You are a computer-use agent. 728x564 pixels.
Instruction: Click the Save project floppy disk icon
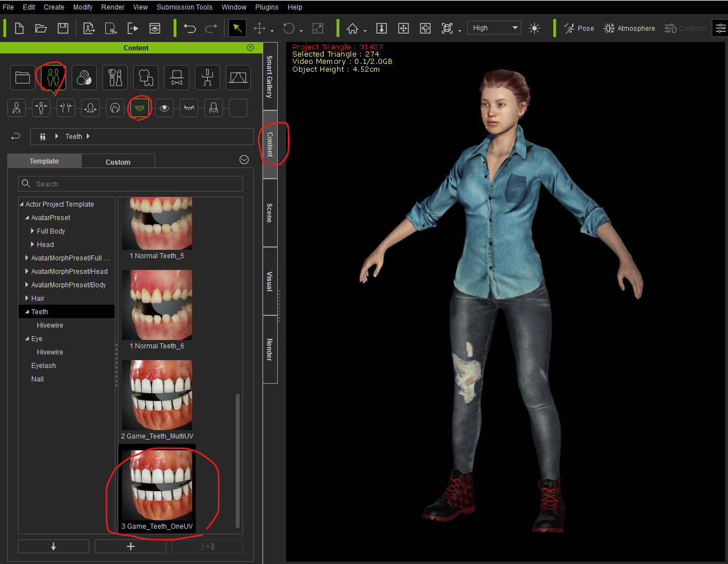click(x=63, y=28)
